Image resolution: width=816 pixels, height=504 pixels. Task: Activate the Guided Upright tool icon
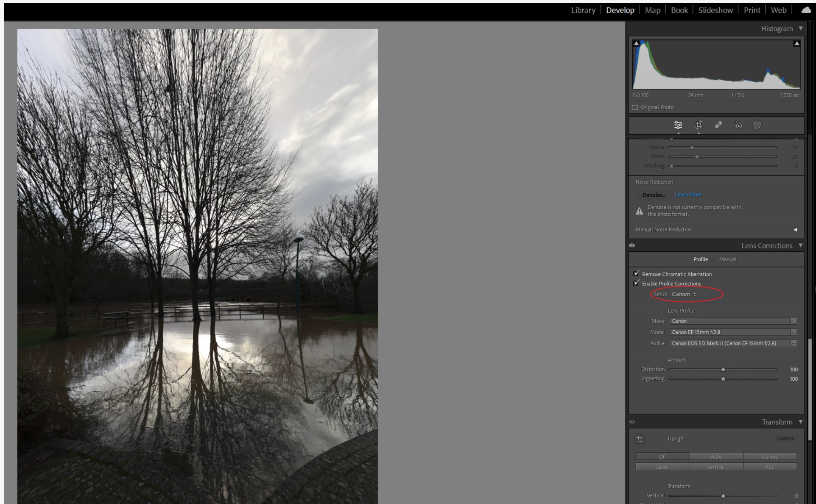tap(640, 440)
